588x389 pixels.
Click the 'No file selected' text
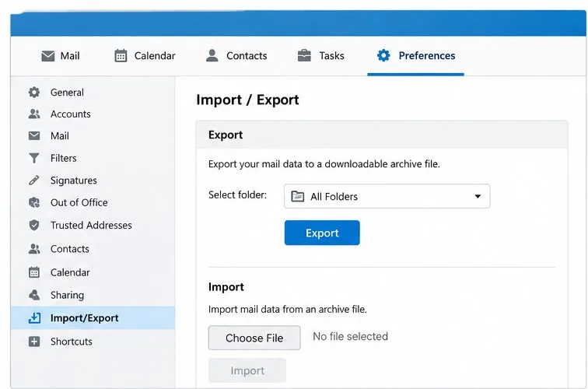[350, 336]
